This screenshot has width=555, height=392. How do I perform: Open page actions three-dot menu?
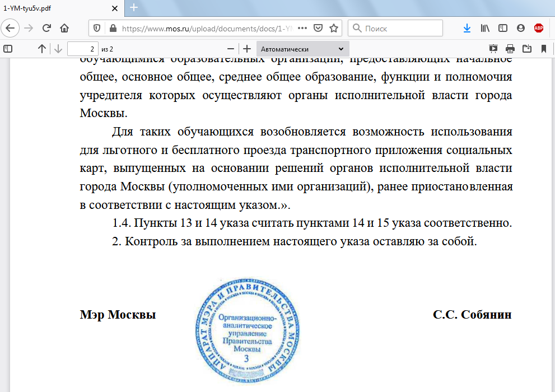pyautogui.click(x=302, y=28)
